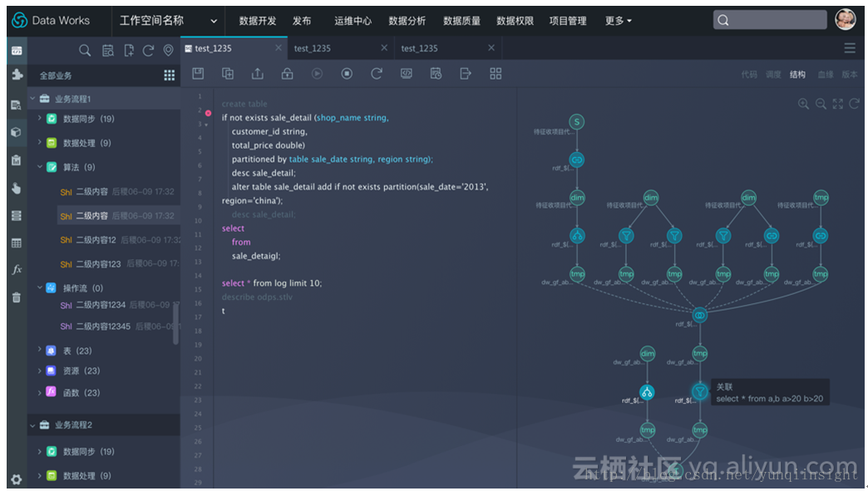Image resolution: width=868 pixels, height=491 pixels.
Task: Select the 数据分析 menu item
Action: tap(407, 21)
